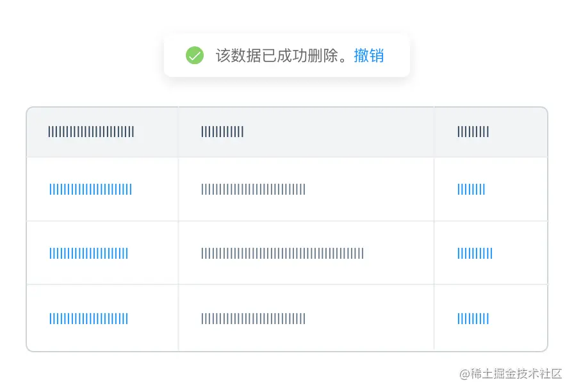Click the 该数据已成功删除 message text

[283, 56]
